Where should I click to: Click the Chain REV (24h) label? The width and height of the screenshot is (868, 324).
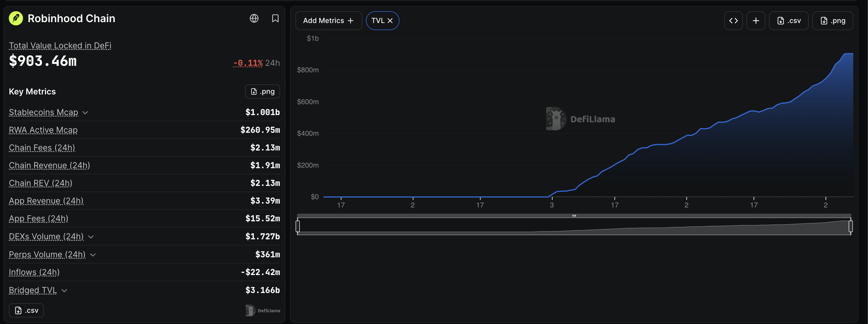[x=40, y=183]
